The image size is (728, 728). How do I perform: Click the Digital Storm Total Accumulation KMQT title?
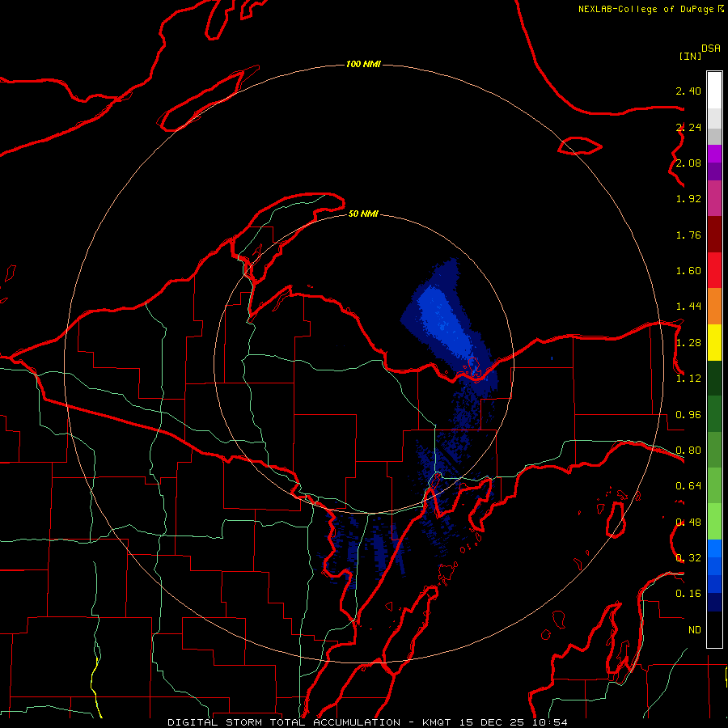click(367, 722)
